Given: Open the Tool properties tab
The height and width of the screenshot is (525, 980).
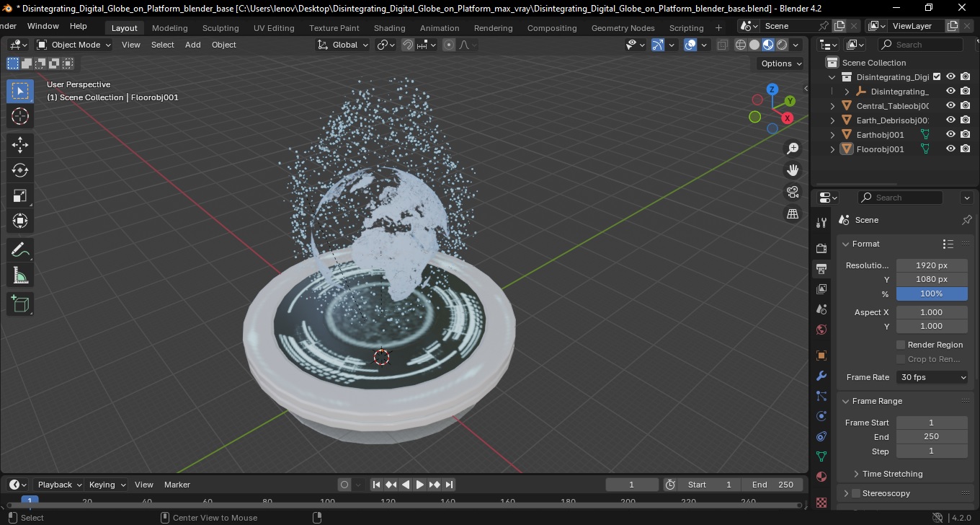Looking at the screenshot, I should [x=821, y=223].
